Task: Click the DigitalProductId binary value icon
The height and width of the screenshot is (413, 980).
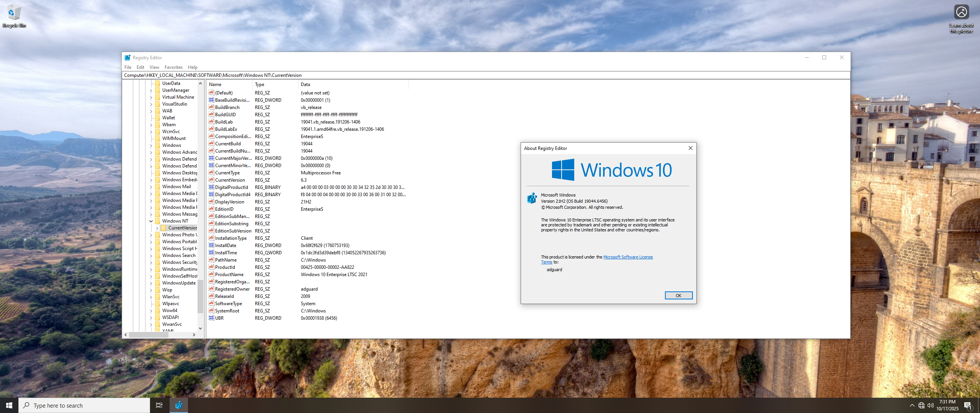Action: point(211,187)
